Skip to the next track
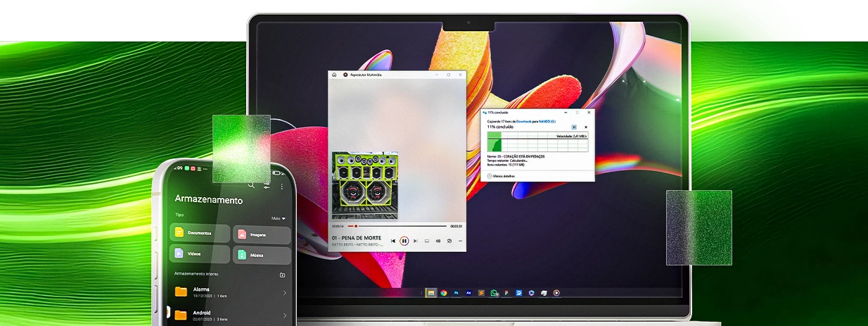 coord(414,241)
